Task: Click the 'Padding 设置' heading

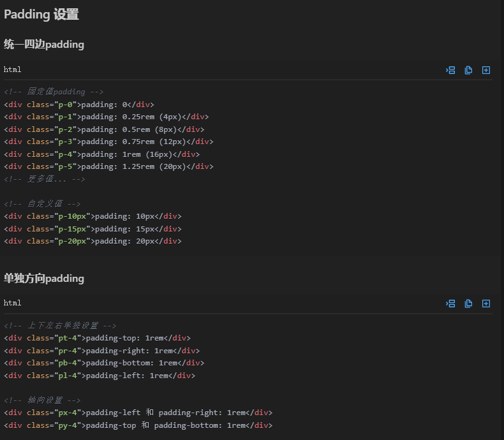Action: [41, 15]
